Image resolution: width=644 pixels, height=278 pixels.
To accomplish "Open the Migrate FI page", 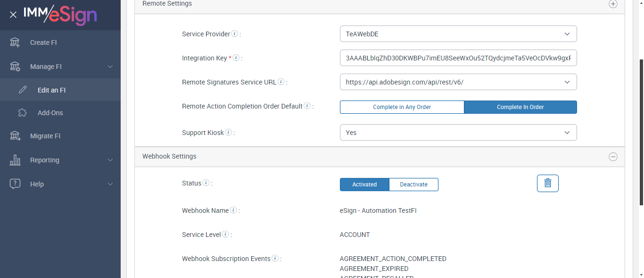I will pos(45,136).
